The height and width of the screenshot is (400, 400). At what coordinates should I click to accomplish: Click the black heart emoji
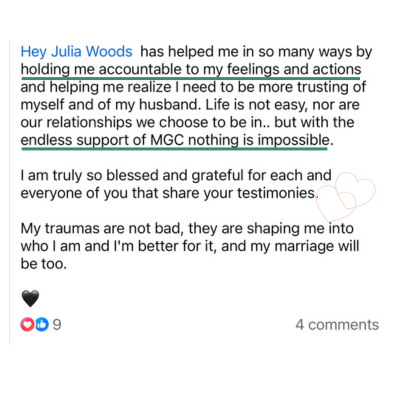point(30,298)
